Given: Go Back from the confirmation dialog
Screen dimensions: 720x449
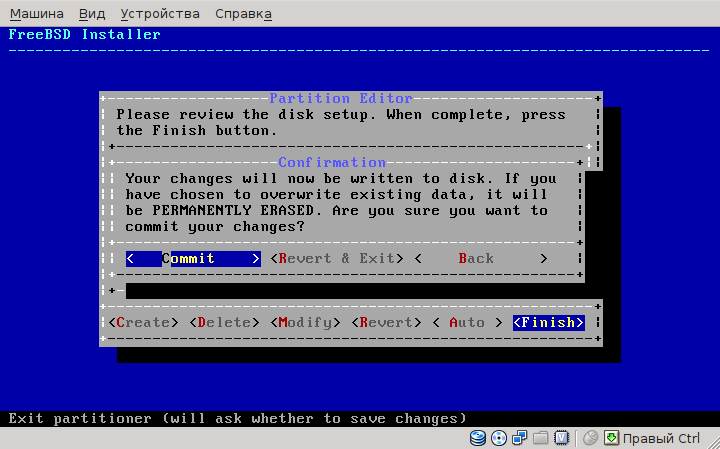Looking at the screenshot, I should [481, 258].
